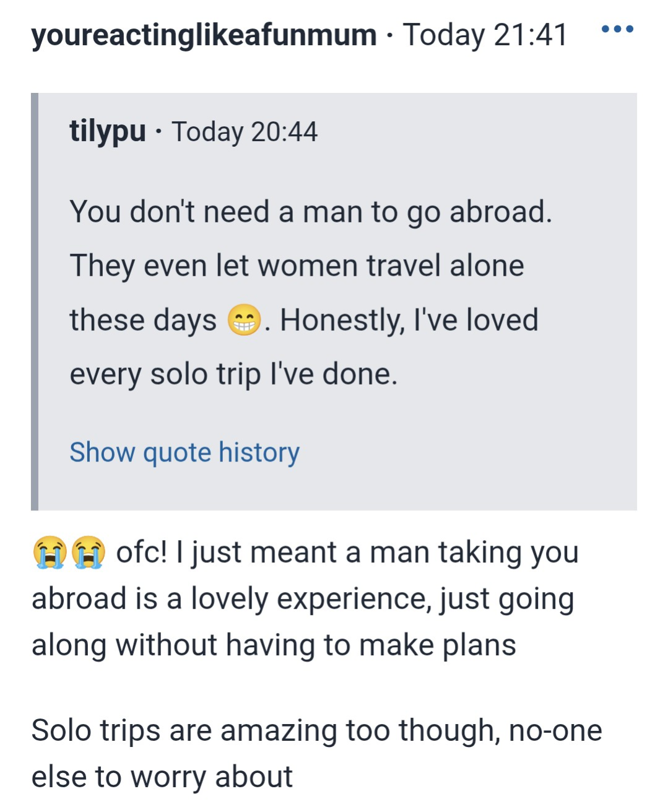
Task: Click the grinning emoji in the quote
Action: 245,320
